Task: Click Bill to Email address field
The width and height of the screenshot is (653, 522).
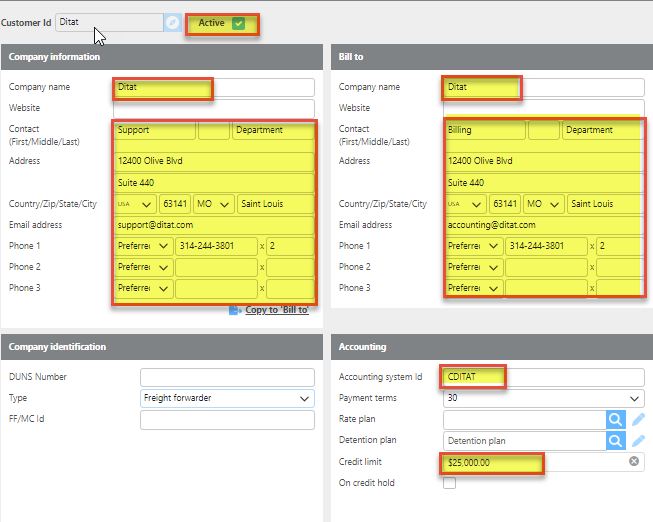Action: click(541, 225)
